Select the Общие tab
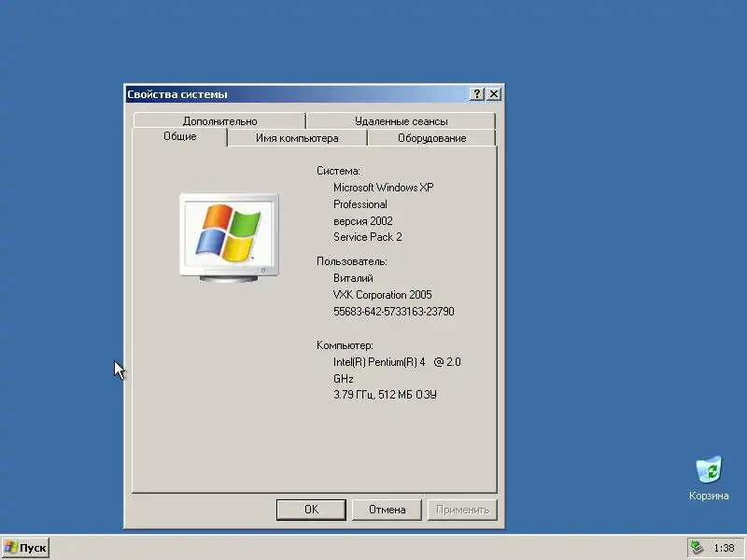The height and width of the screenshot is (560, 747). pyautogui.click(x=179, y=136)
